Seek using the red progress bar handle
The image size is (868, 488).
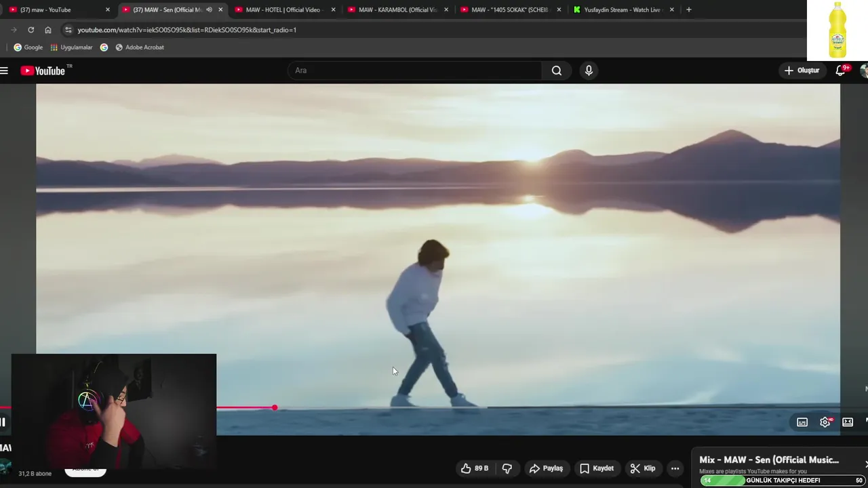pos(275,407)
